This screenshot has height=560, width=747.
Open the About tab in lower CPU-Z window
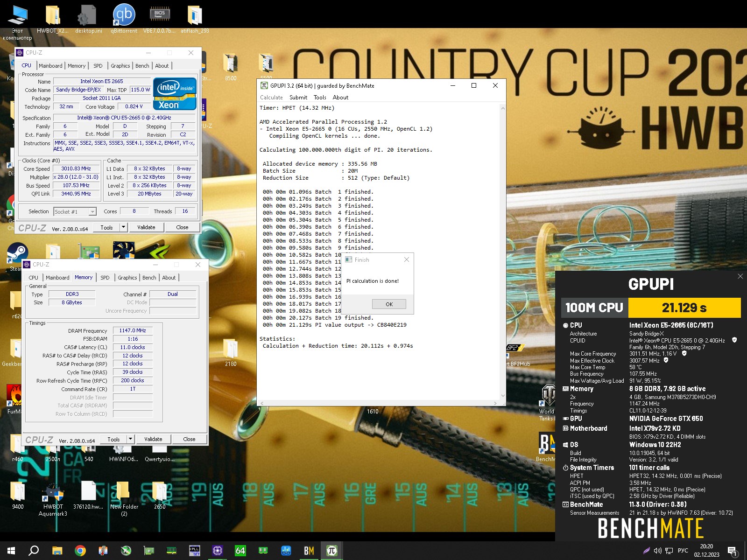click(169, 278)
